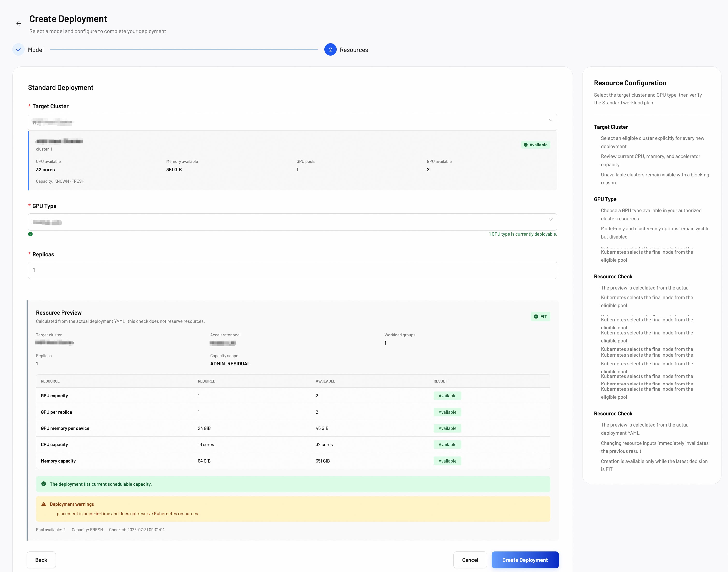Select the Resources step label
Screen dimensions: 728x572
(x=354, y=50)
